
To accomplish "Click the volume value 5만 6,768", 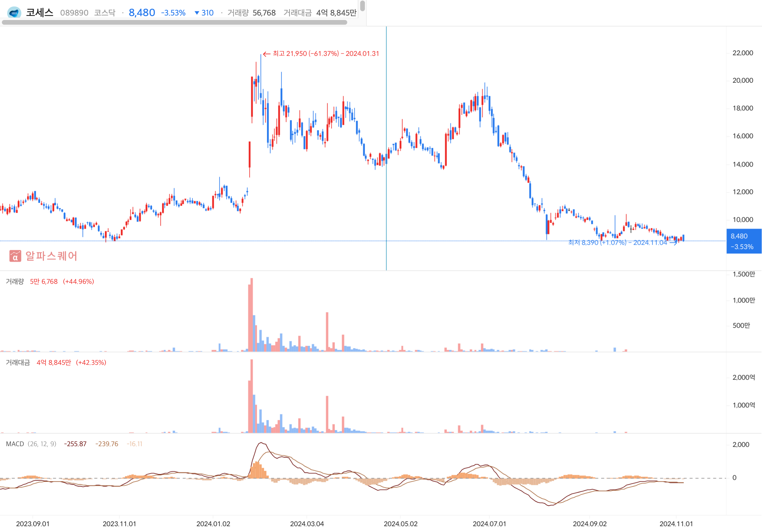I will [x=44, y=281].
